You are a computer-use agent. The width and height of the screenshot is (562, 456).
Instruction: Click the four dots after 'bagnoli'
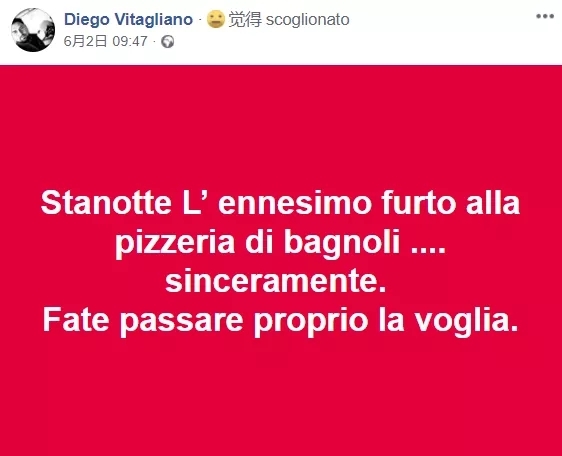[x=428, y=251]
